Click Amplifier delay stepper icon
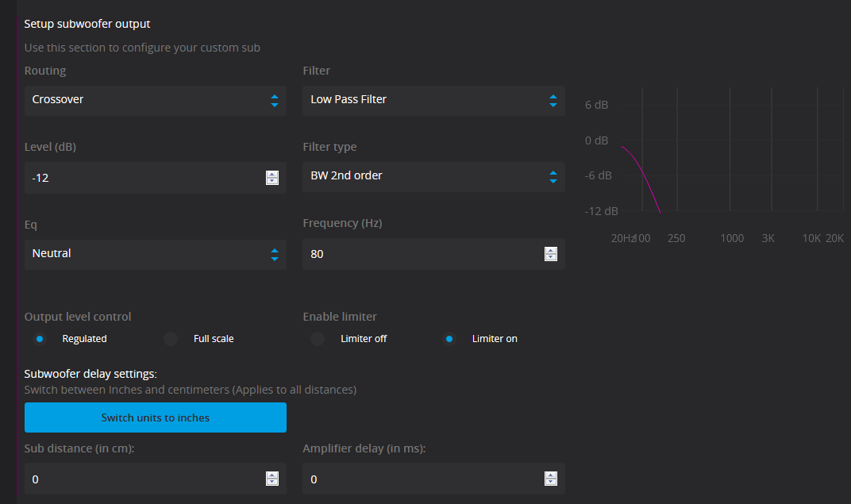Viewport: 851px width, 504px height. [x=551, y=479]
